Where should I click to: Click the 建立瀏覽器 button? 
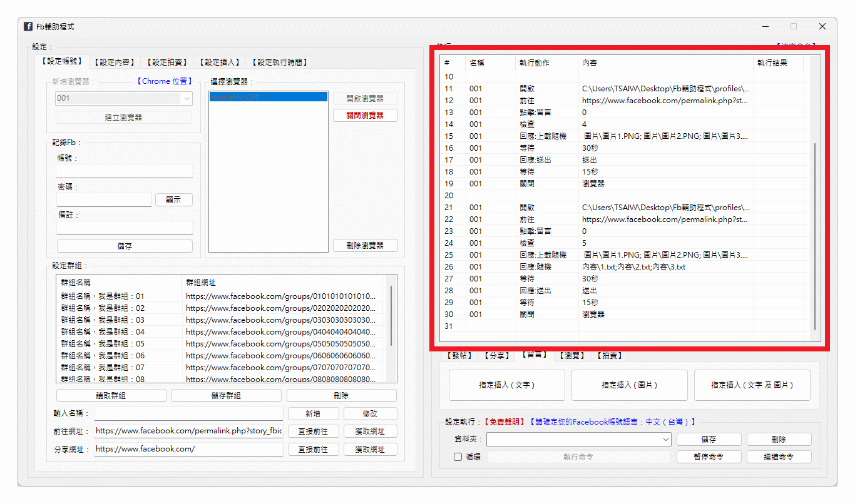click(124, 117)
